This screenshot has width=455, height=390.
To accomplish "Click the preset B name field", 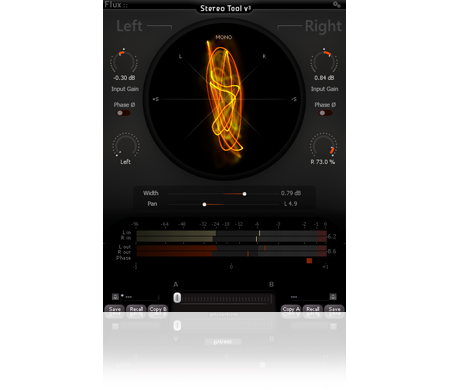I will tap(309, 297).
